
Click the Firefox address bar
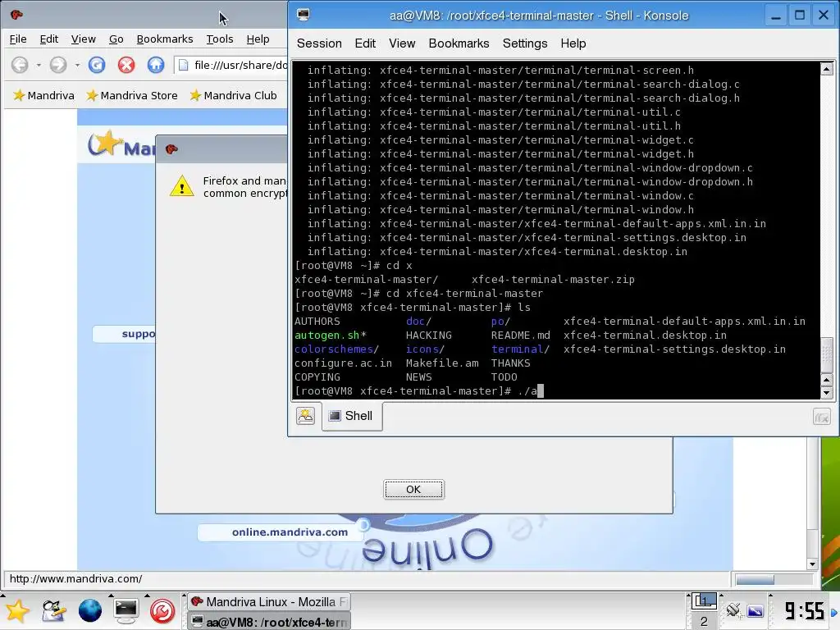pos(231,66)
